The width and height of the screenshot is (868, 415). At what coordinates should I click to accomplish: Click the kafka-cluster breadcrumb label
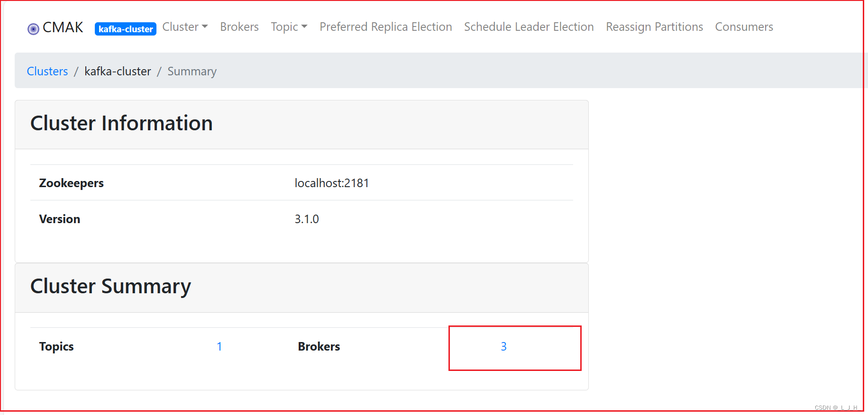pos(118,71)
